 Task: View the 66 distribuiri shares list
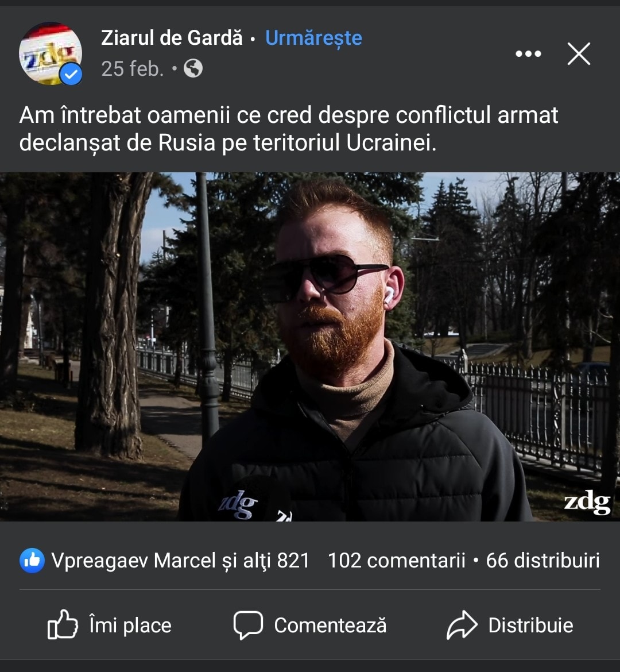coord(543,561)
